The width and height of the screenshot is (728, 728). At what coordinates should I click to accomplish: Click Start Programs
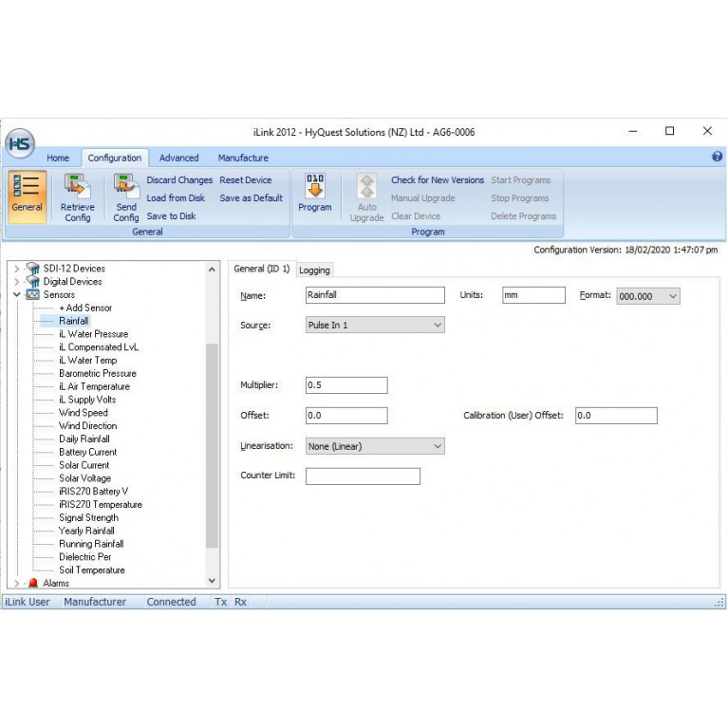click(x=521, y=180)
